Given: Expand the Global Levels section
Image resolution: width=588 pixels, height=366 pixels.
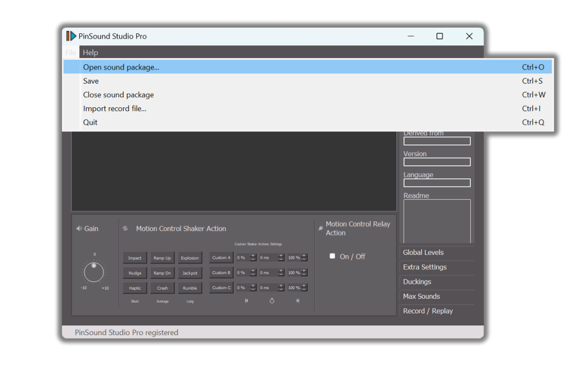Looking at the screenshot, I should (x=437, y=253).
